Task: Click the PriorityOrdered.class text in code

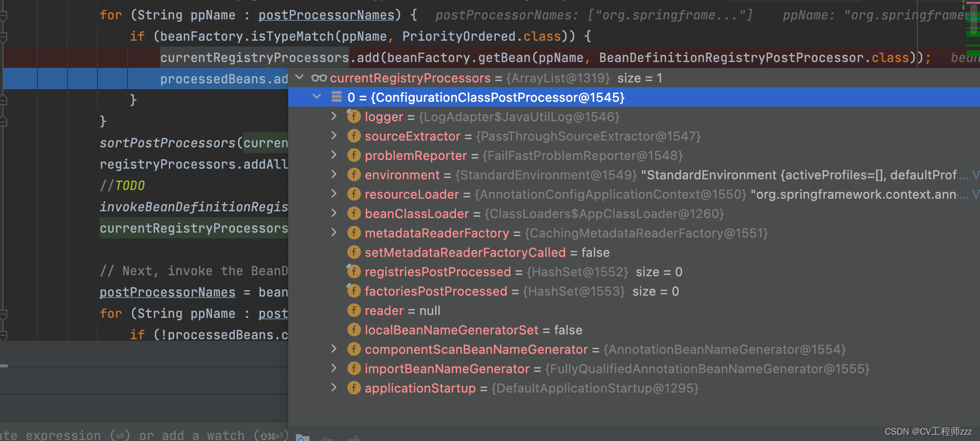Action: [x=482, y=36]
